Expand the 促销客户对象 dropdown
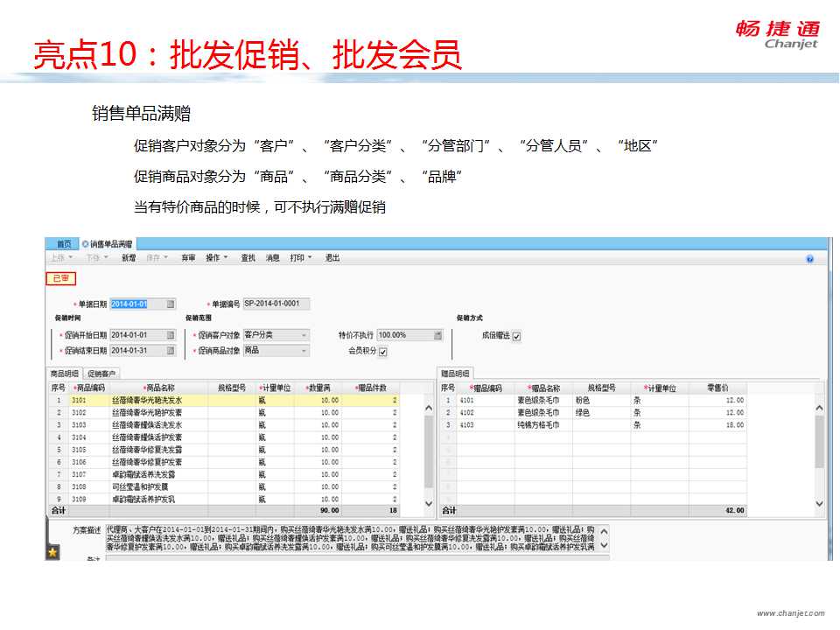840x630 pixels. [304, 335]
